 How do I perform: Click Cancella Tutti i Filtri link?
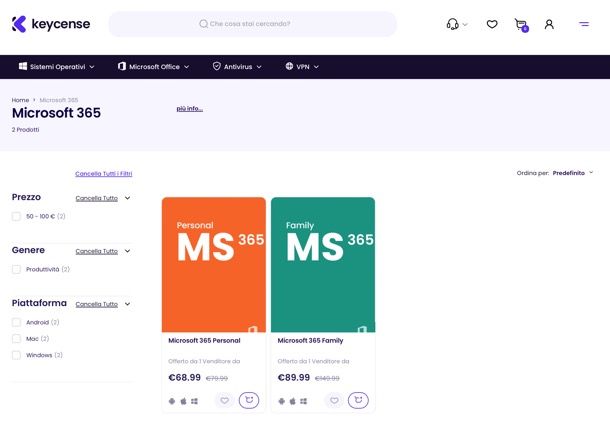point(103,174)
